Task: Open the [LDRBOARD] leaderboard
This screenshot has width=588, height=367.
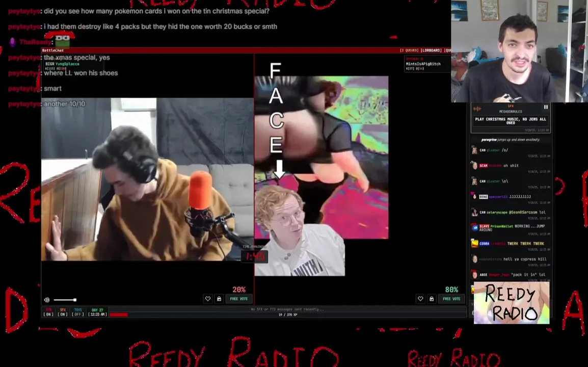Action: pos(431,50)
